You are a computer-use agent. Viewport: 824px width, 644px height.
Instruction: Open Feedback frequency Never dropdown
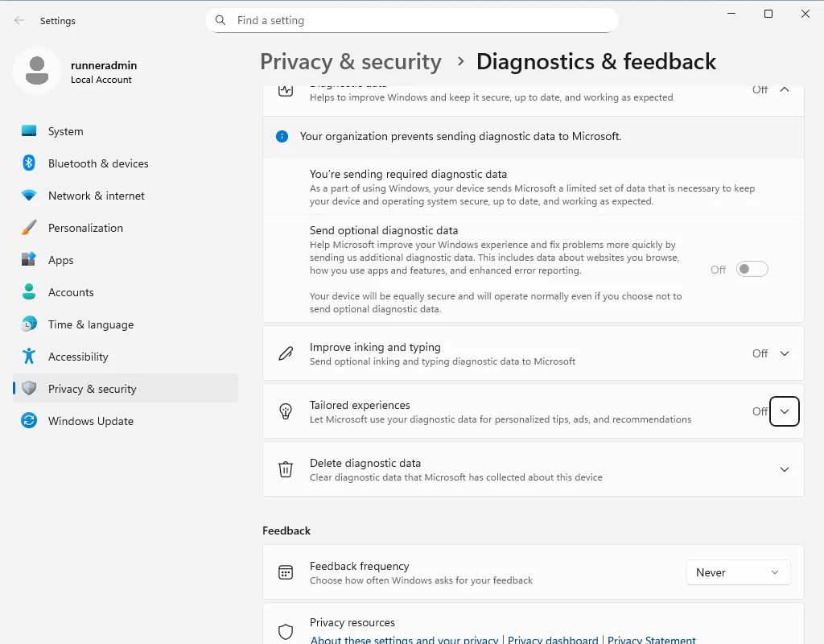(739, 572)
